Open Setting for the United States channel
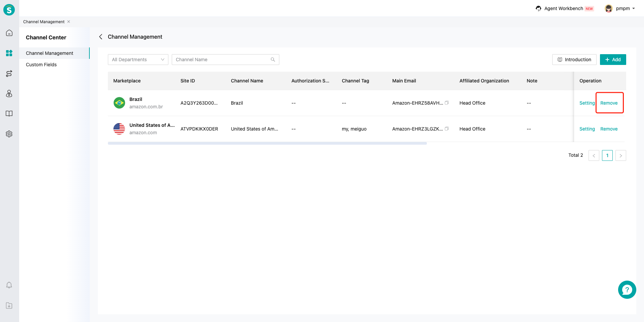The height and width of the screenshot is (322, 644). click(587, 129)
